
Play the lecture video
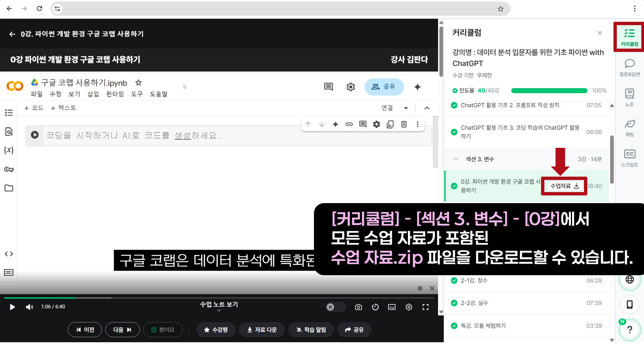tap(12, 307)
